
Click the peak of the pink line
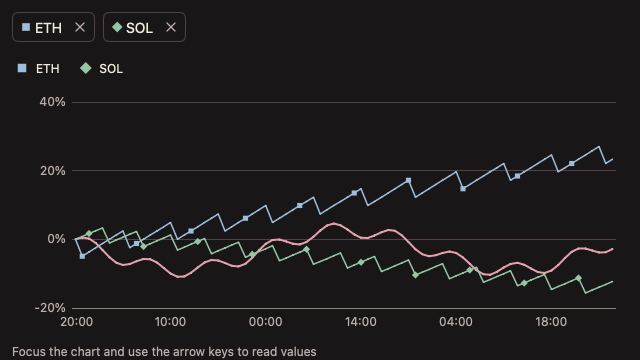click(334, 224)
